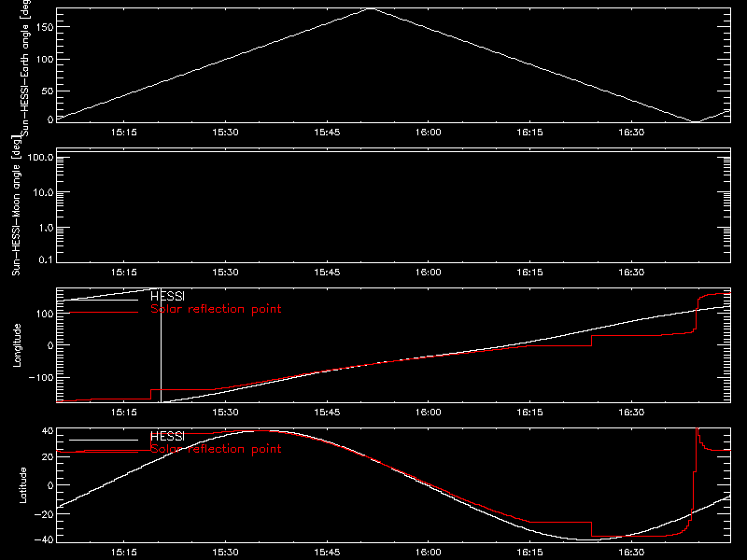Click the 0.1 tick on Moon angle axis
The width and height of the screenshot is (747, 560).
46,260
